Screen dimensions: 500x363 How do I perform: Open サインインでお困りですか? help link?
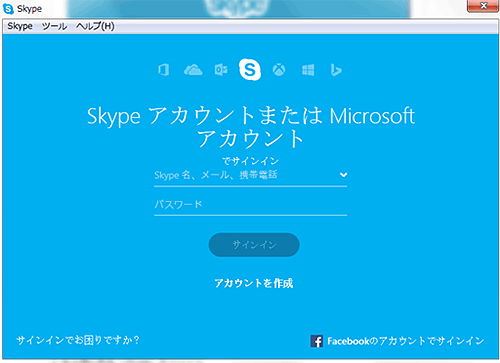click(78, 340)
